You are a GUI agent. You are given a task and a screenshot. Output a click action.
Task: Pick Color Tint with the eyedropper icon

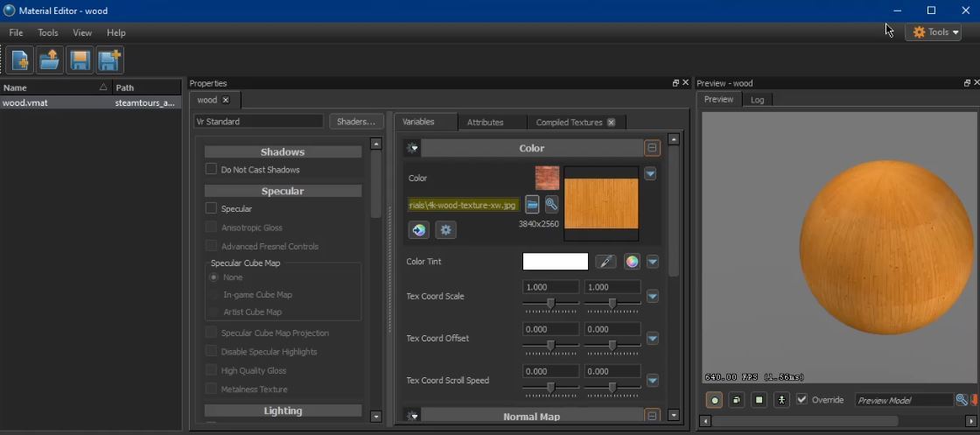coord(605,262)
